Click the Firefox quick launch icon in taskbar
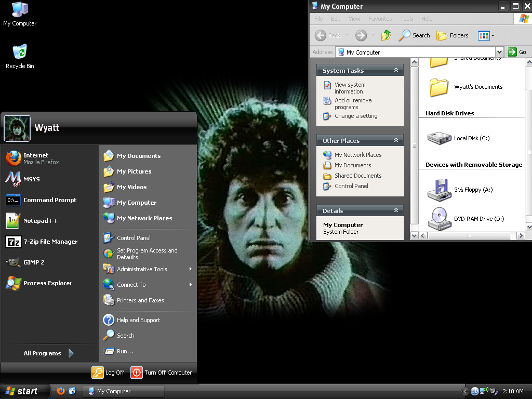The width and height of the screenshot is (532, 399). click(x=61, y=391)
